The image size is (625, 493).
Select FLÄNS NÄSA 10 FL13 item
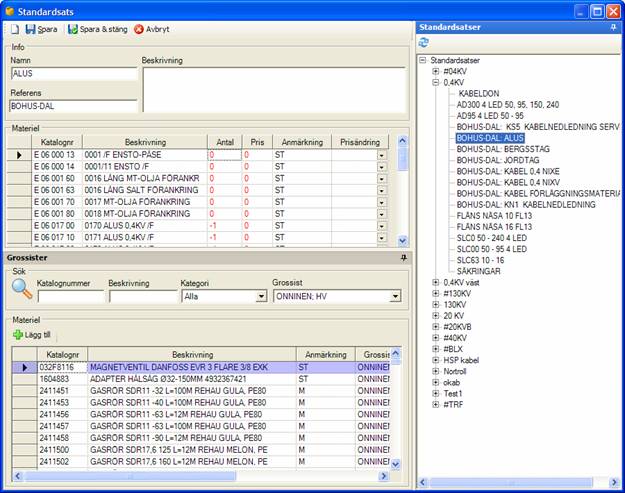tap(494, 216)
